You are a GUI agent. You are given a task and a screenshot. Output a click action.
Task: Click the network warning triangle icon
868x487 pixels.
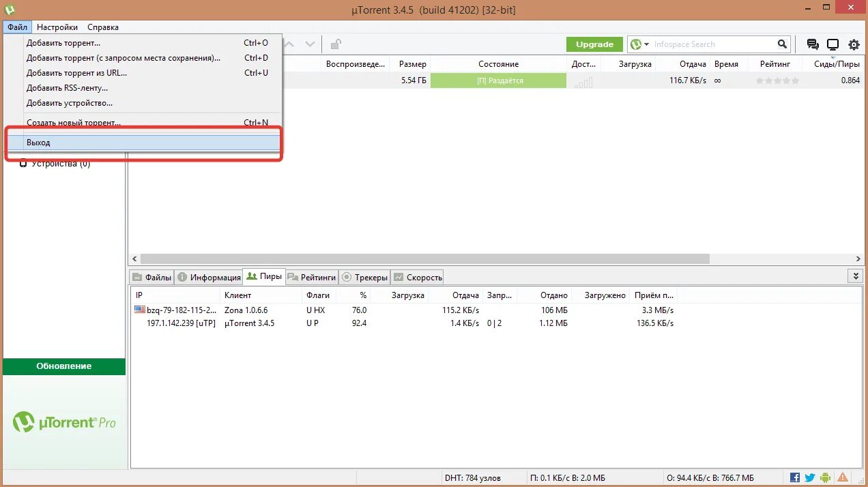click(x=843, y=477)
